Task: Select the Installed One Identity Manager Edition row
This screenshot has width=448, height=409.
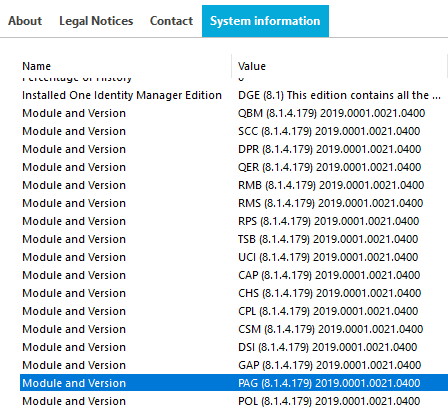Action: pos(234,95)
